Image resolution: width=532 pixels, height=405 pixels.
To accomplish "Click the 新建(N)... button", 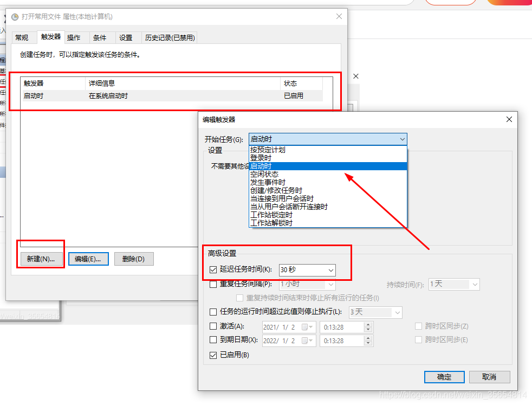I will tap(41, 259).
